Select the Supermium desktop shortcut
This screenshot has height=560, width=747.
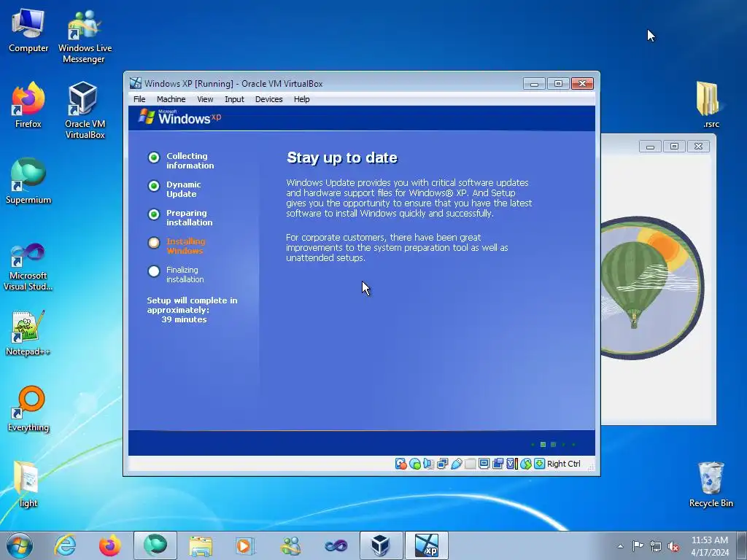[28, 181]
